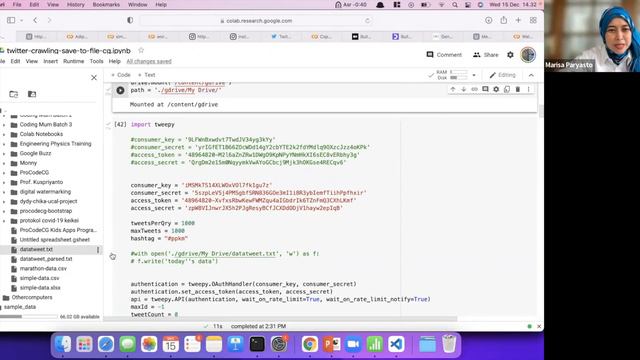The height and width of the screenshot is (360, 640).
Task: Add a new Text cell
Action: (147, 75)
